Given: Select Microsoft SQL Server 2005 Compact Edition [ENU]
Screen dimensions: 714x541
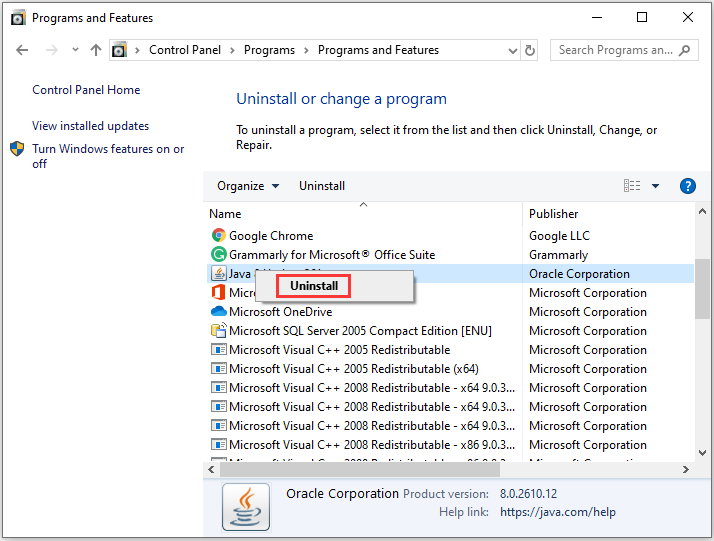Looking at the screenshot, I should [360, 331].
